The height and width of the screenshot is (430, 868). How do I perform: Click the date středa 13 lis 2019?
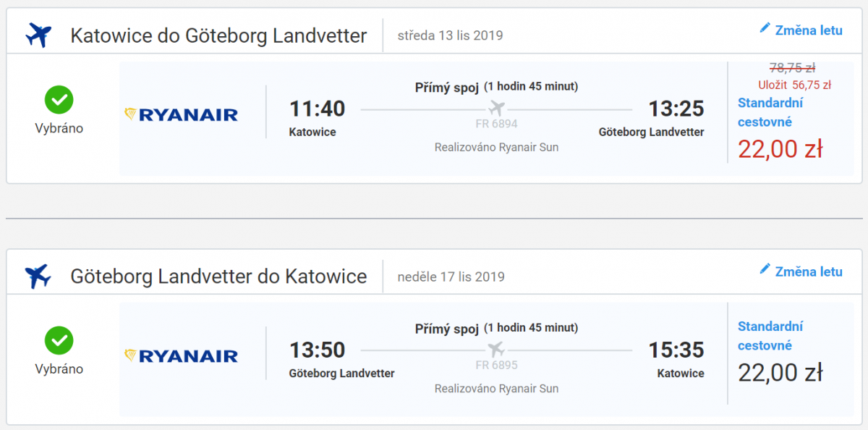pyautogui.click(x=450, y=35)
